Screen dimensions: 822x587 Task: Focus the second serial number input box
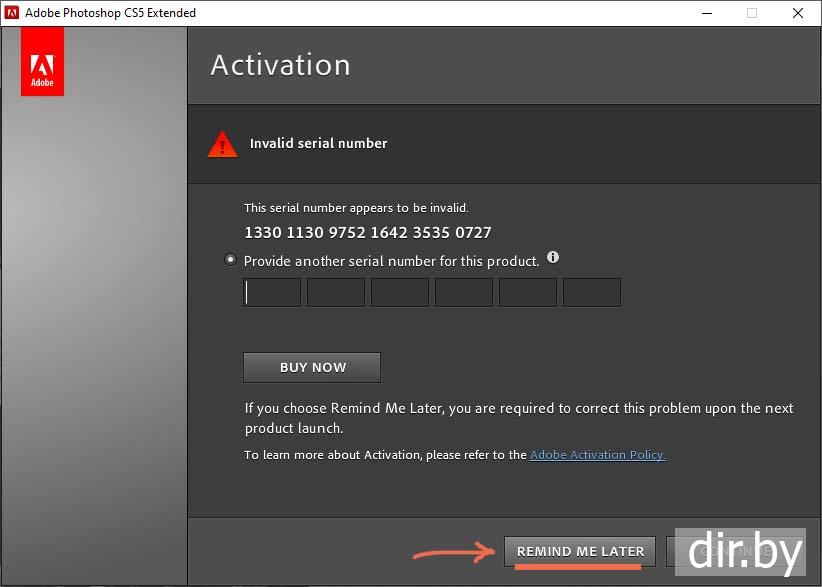point(336,292)
